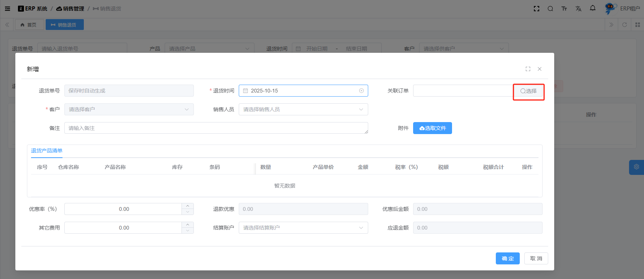Switch to 退货产品清单 tab
This screenshot has width=644, height=279.
point(47,151)
